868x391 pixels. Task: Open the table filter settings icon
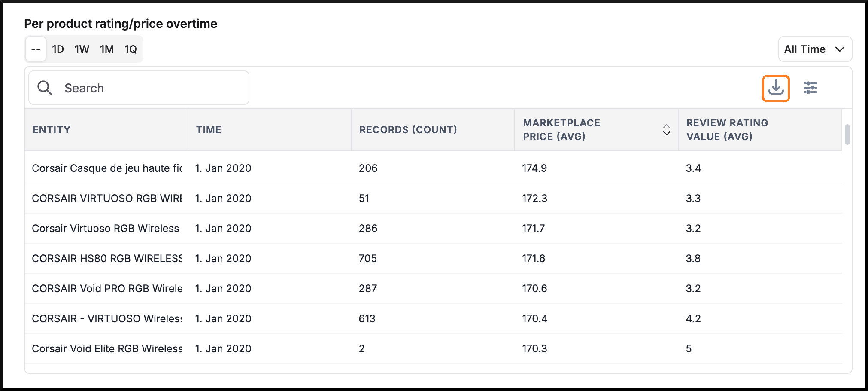(810, 88)
